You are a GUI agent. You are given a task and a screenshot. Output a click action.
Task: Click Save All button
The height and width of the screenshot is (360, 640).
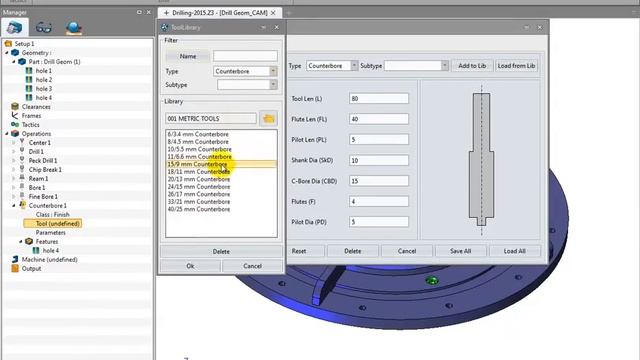tap(460, 251)
